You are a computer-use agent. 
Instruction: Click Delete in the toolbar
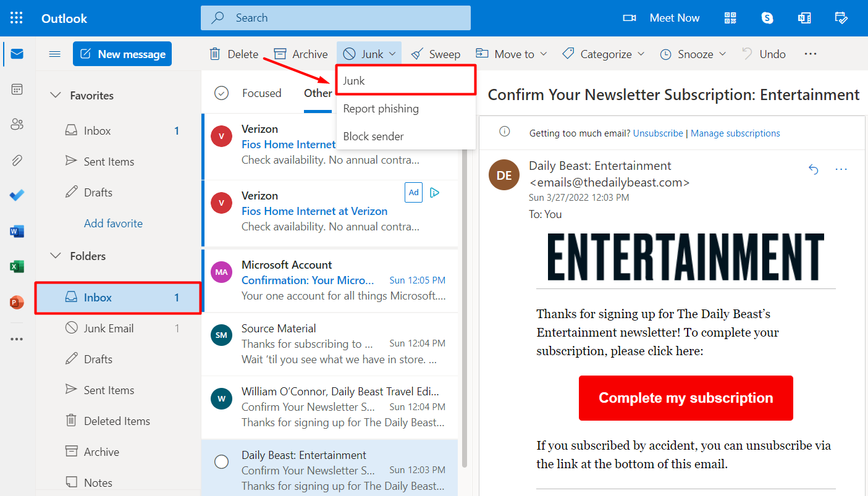point(234,54)
